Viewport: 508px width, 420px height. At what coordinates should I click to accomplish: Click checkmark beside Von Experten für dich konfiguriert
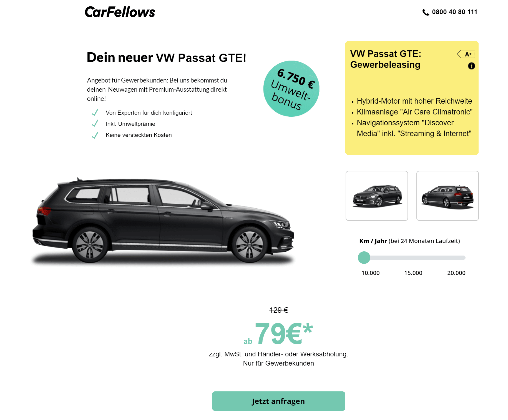[95, 112]
